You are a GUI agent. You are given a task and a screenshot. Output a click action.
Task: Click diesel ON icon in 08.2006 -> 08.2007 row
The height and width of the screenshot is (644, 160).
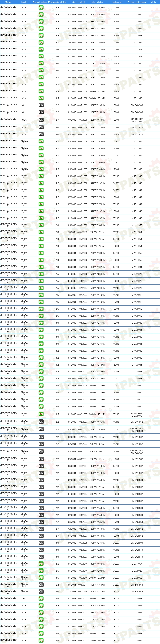click(41, 522)
